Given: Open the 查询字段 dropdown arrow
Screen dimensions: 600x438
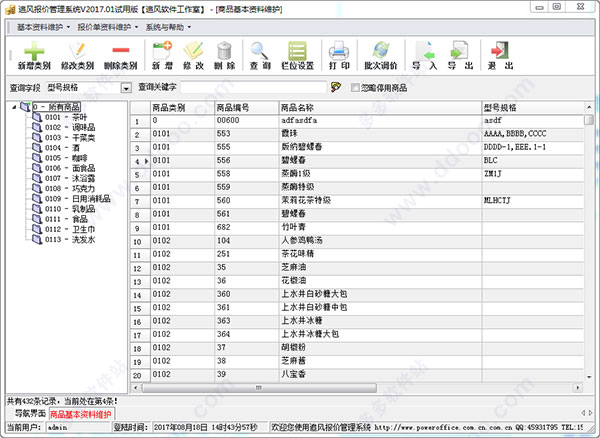Looking at the screenshot, I should point(126,88).
